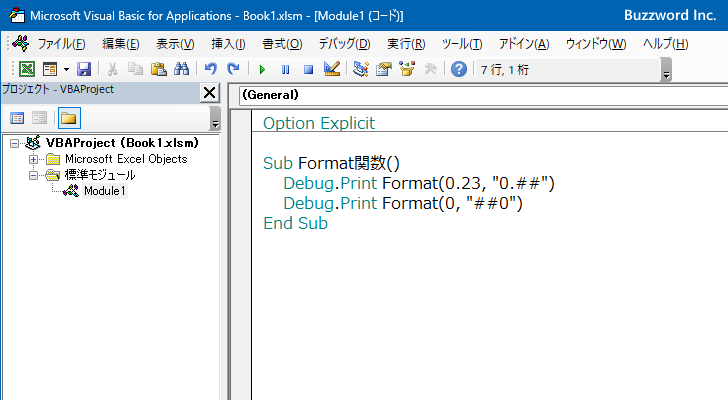This screenshot has height=400, width=728.
Task: Open the アドイン(A) menu
Action: coord(524,44)
